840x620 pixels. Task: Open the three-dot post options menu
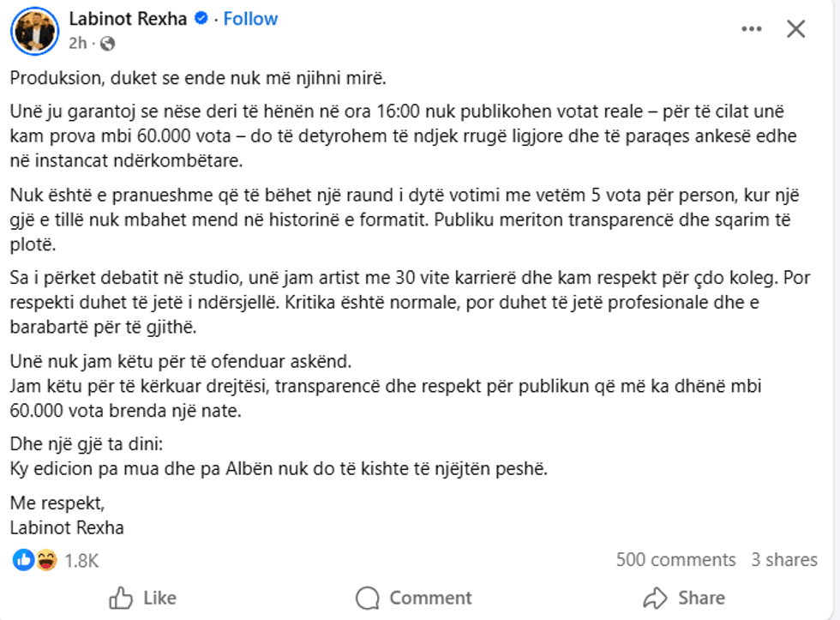(752, 29)
